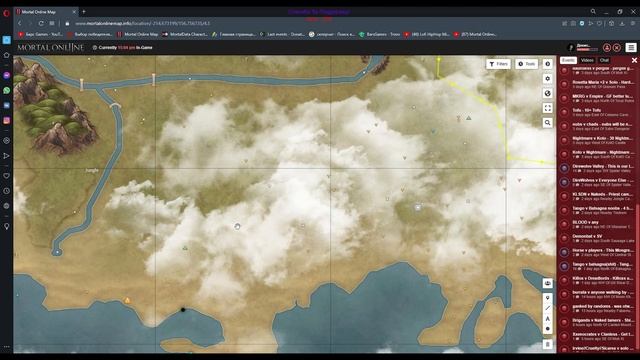Go back in the browser
The height and width of the screenshot is (360, 640).
tap(20, 24)
